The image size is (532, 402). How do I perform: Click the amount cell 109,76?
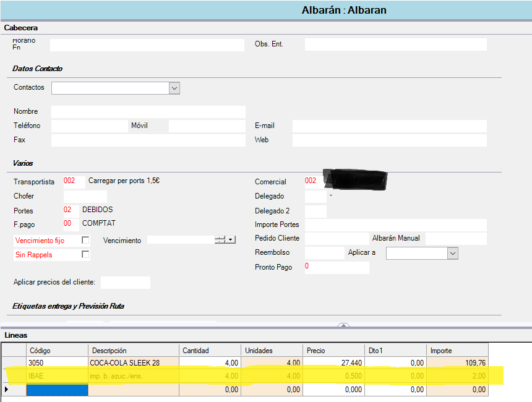point(457,362)
